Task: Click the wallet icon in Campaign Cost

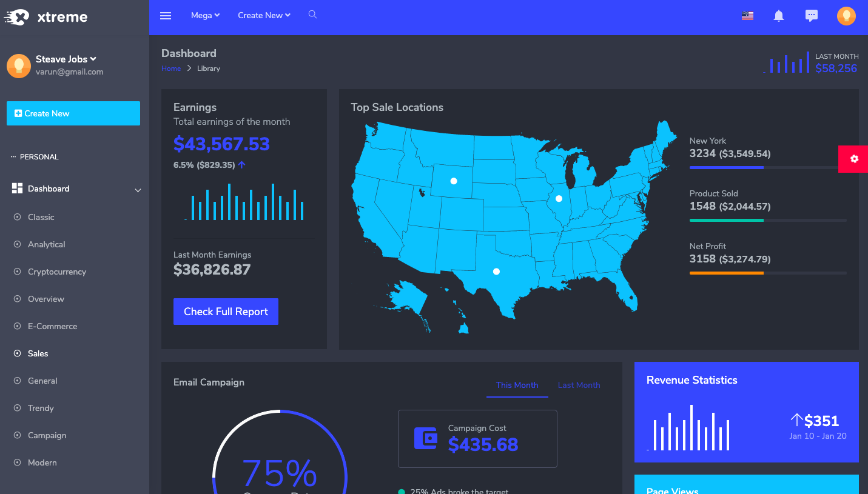Action: pos(426,438)
